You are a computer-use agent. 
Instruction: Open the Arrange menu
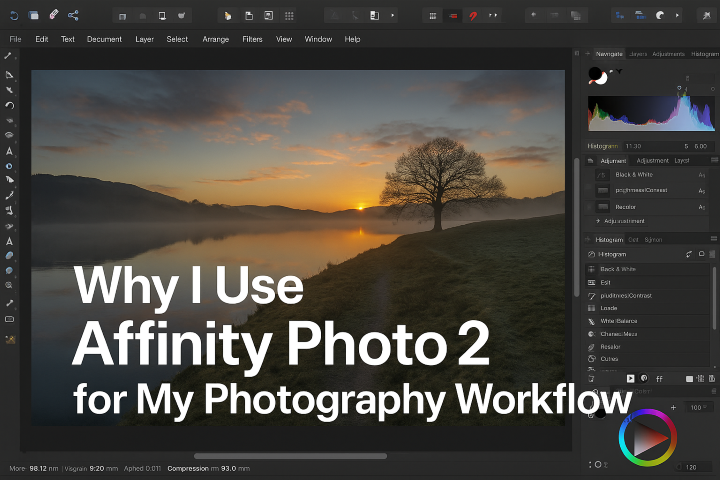tap(215, 39)
